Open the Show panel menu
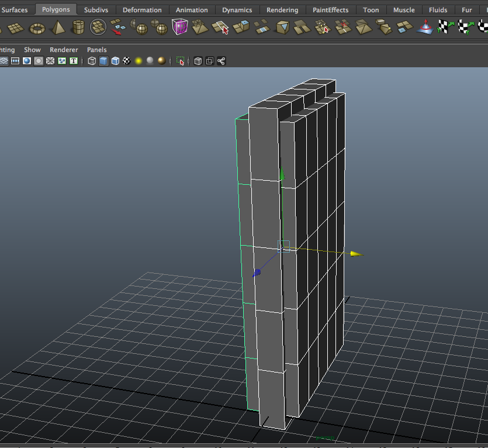The width and height of the screenshot is (488, 448). pos(32,50)
